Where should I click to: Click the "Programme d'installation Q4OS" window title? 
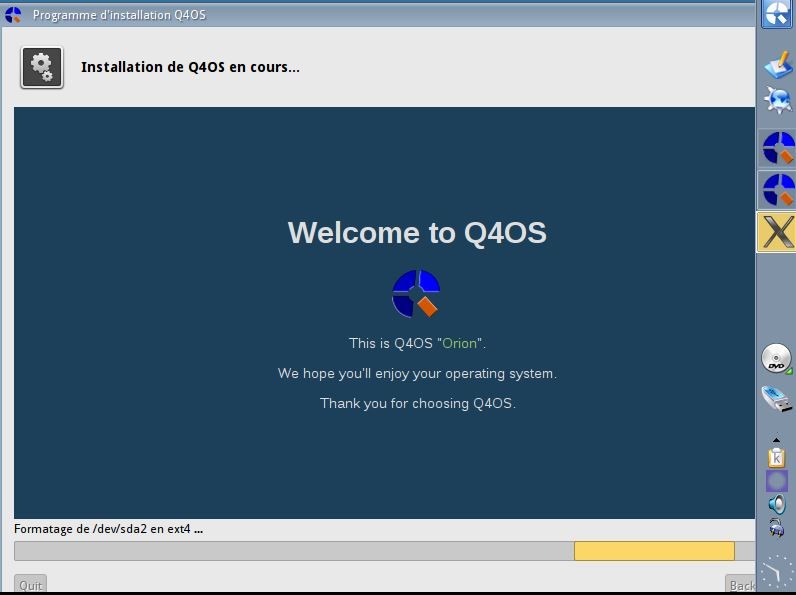tap(119, 15)
